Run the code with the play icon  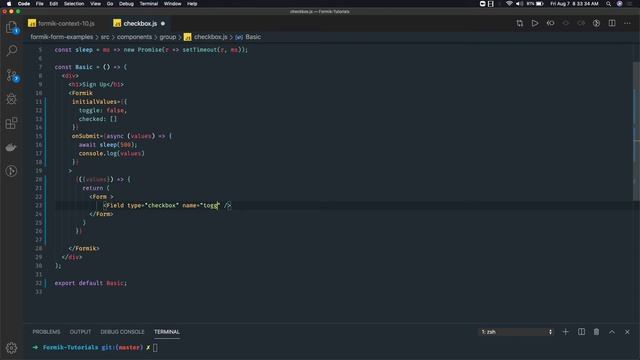[x=535, y=23]
